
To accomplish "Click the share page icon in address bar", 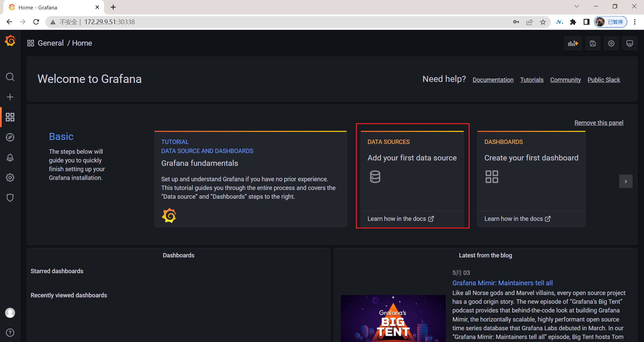I will coord(529,22).
